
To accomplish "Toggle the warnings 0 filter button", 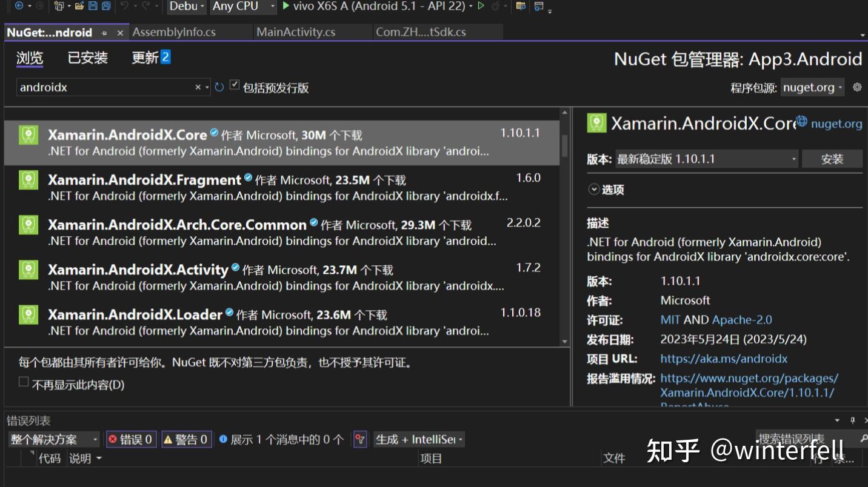I will coord(187,439).
